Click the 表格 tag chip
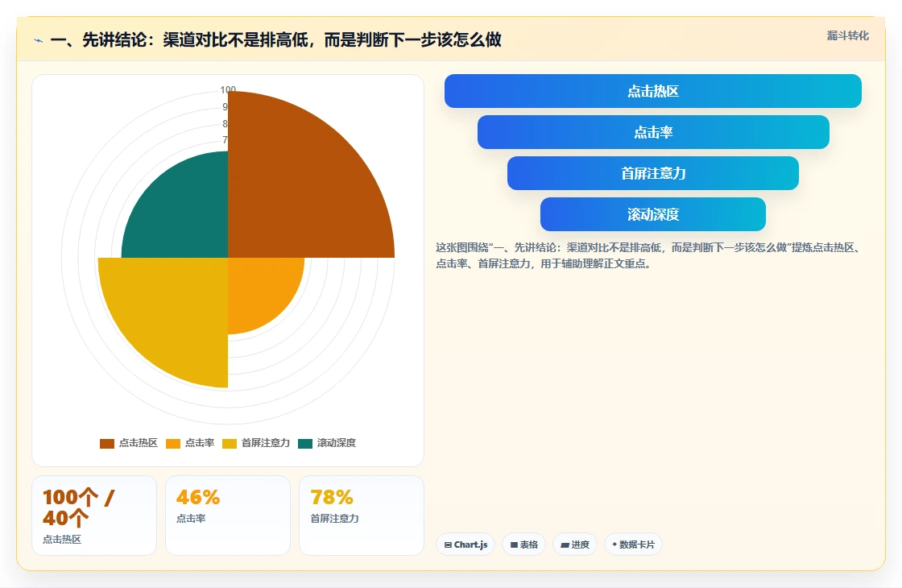 tap(523, 545)
